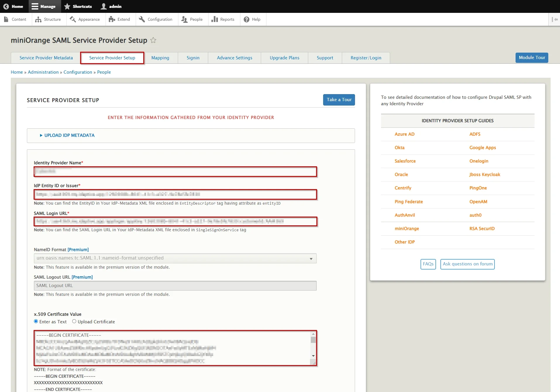
Task: Click the Module Tour button
Action: pyautogui.click(x=532, y=58)
